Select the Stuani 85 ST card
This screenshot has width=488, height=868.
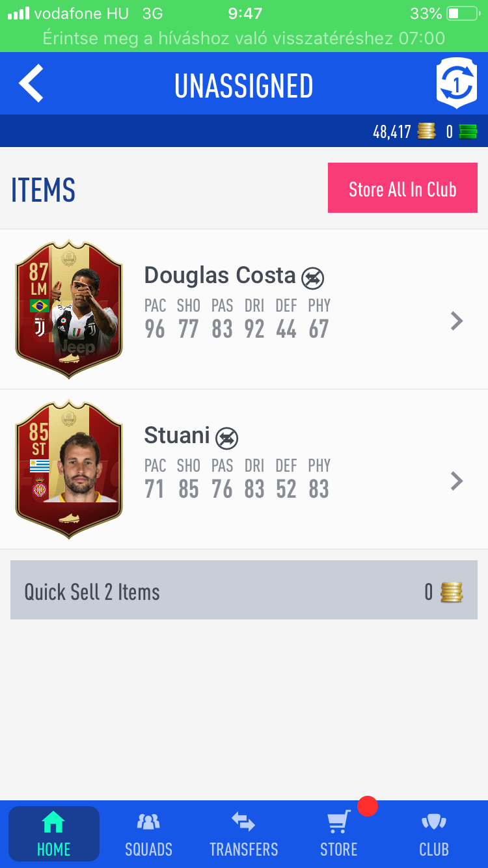tap(69, 469)
